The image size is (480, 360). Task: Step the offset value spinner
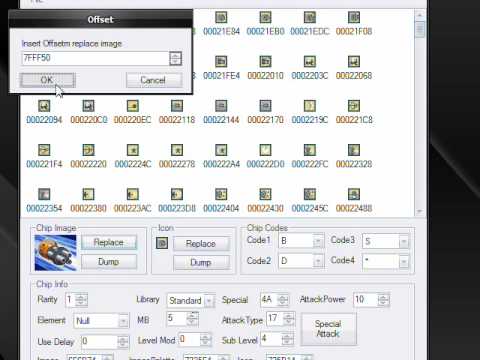176,58
